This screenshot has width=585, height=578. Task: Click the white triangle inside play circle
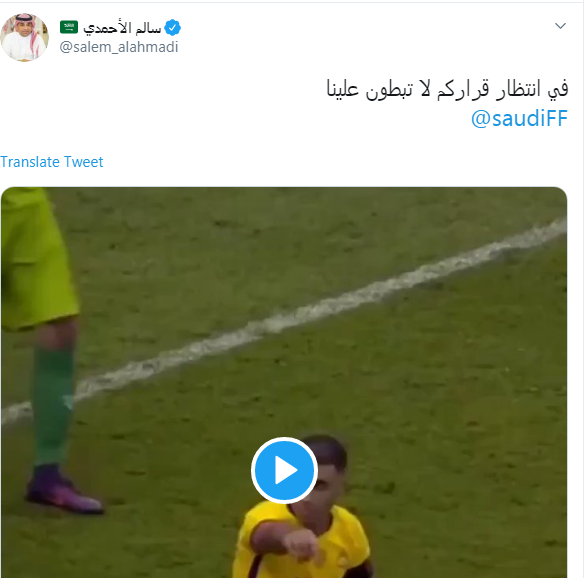pos(286,470)
